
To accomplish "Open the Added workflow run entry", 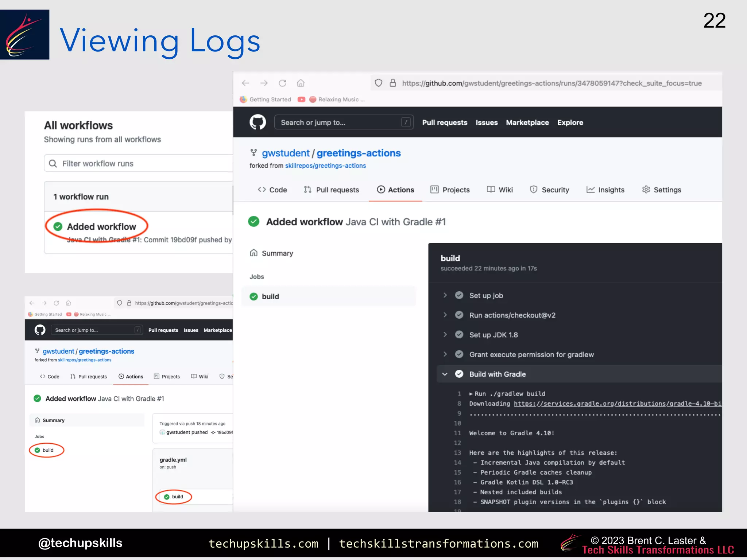I will pos(101,227).
